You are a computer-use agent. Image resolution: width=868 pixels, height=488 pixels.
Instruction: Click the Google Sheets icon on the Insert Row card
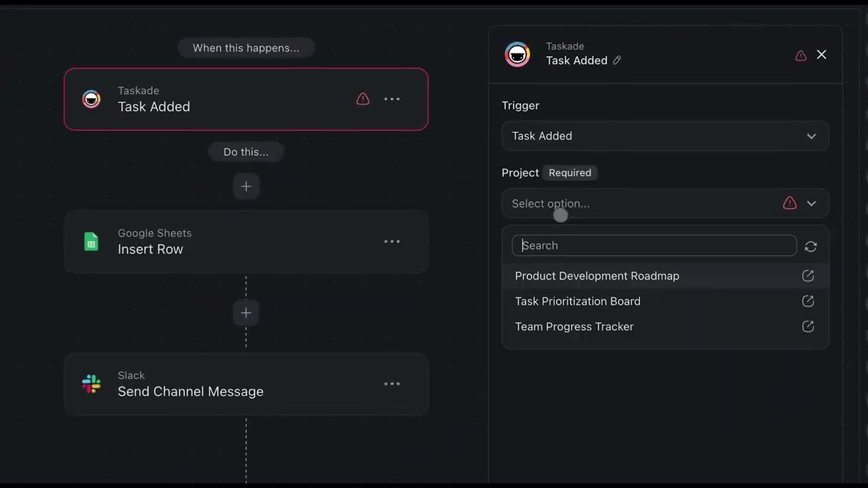click(91, 241)
